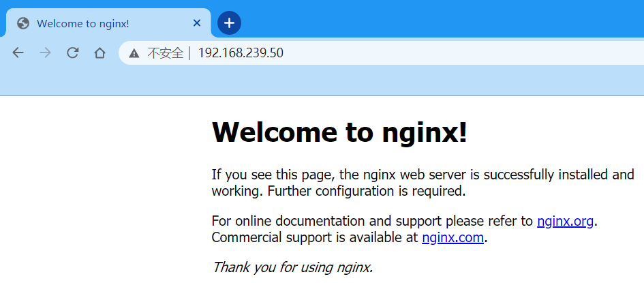This screenshot has width=644, height=283.
Task: Focus the address bar showing 192.168.239.50
Action: tap(381, 53)
